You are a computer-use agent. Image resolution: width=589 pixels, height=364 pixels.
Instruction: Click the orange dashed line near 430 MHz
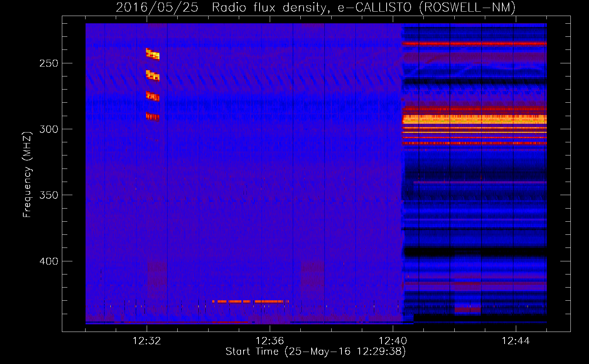(250, 301)
